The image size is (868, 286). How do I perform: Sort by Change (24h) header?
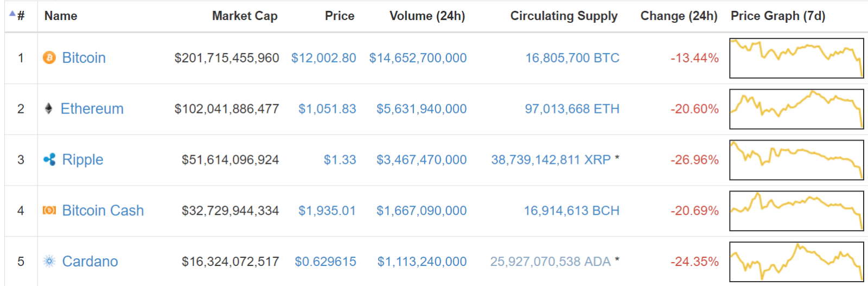(679, 16)
